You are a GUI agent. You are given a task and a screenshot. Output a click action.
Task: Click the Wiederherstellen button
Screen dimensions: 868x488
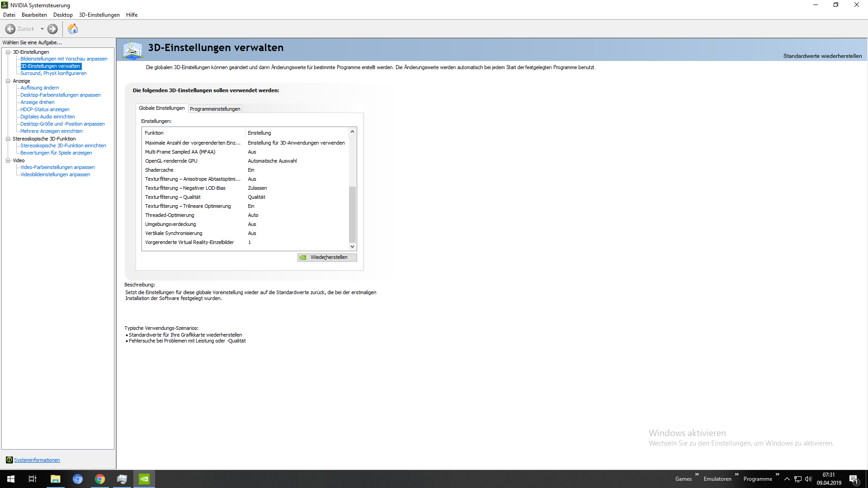tap(327, 257)
